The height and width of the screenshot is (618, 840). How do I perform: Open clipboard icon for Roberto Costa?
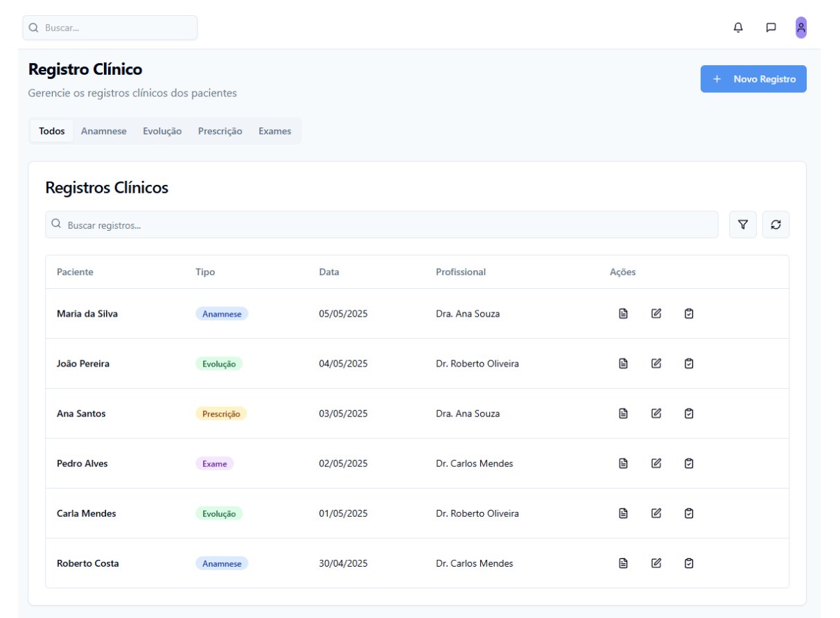click(688, 563)
